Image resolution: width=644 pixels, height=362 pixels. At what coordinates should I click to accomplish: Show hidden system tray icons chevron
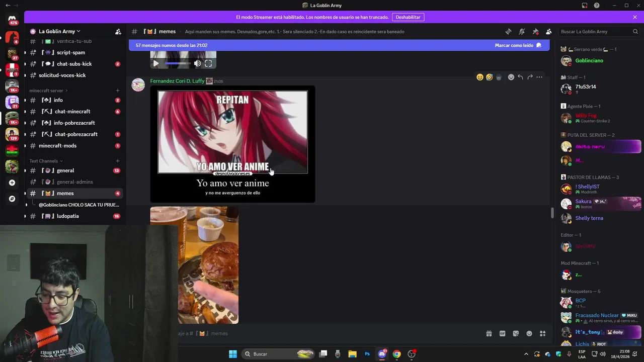tap(526, 354)
